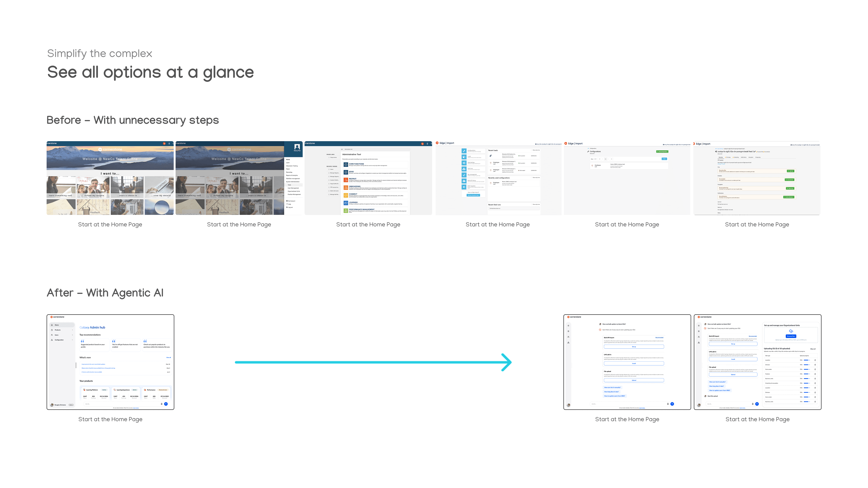Click the CORE FUNCTIONS gear icon
The width and height of the screenshot is (868, 488).
pyautogui.click(x=346, y=165)
